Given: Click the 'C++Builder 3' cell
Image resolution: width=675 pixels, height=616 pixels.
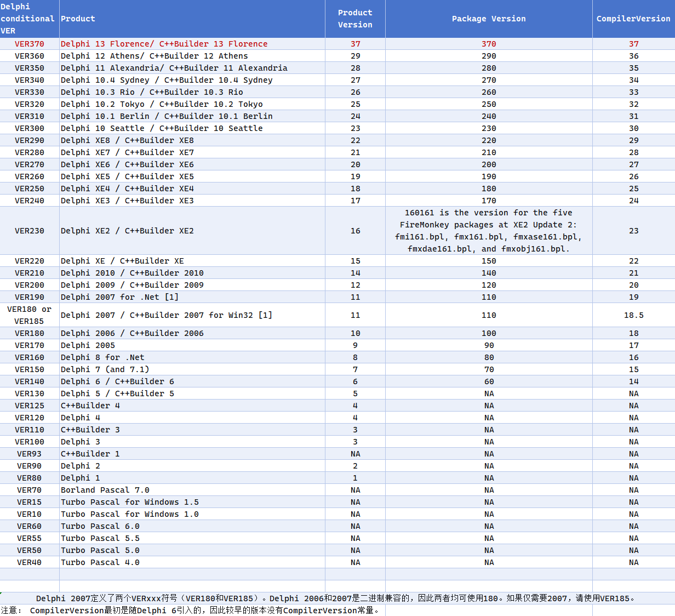Looking at the screenshot, I should coord(192,430).
